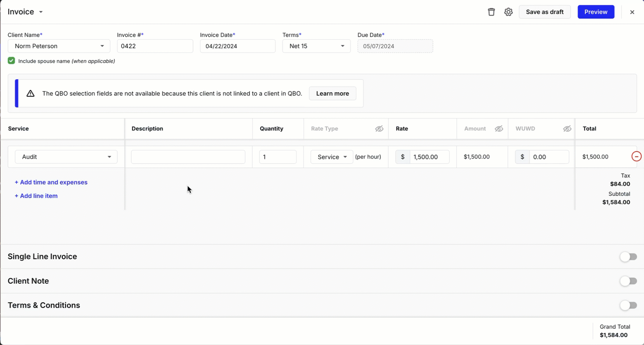Uncheck Include spouse name checkbox

coord(11,61)
